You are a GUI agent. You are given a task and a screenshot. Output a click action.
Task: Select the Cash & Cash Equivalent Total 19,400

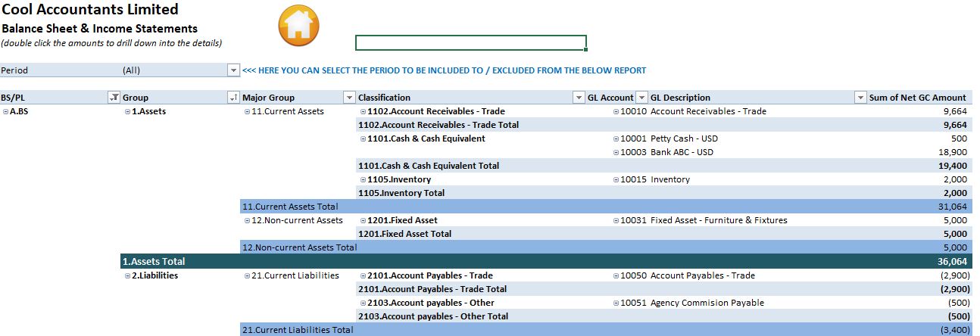click(952, 166)
